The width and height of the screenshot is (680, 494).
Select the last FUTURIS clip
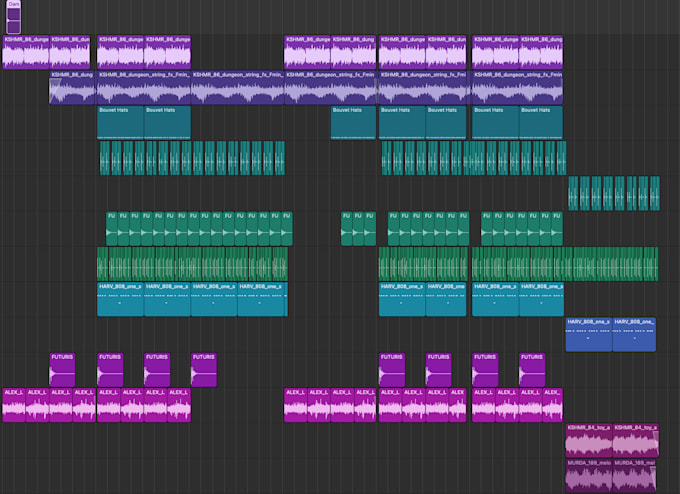coord(532,370)
